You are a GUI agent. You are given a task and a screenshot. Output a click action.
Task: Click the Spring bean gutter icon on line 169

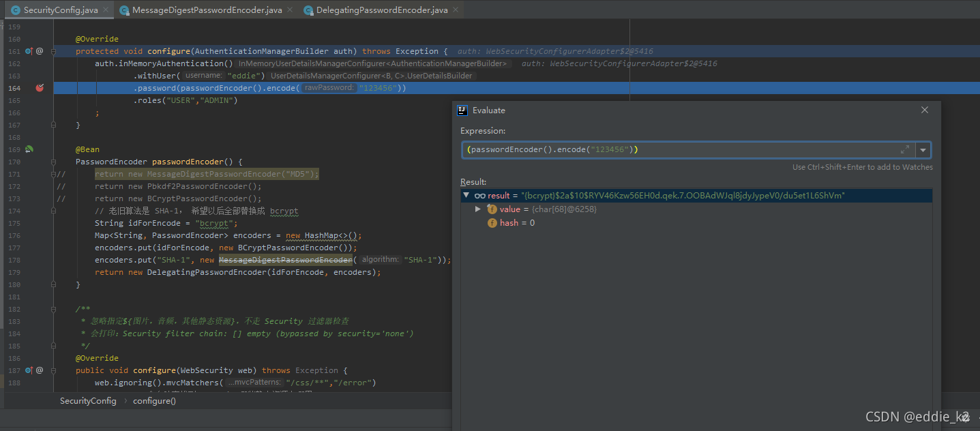(x=29, y=149)
